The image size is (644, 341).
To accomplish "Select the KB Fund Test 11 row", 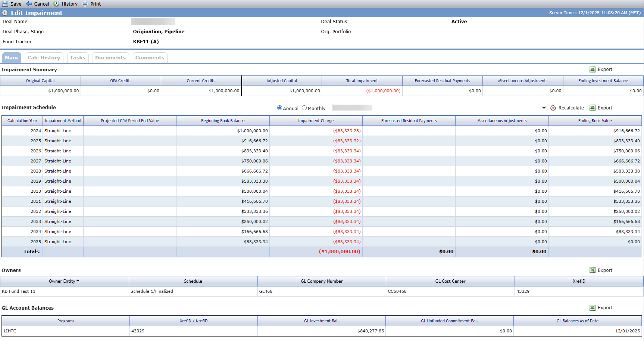I will click(322, 291).
